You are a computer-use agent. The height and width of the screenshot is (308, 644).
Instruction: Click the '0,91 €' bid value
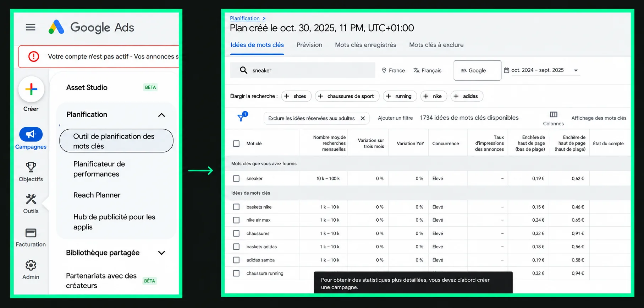click(578, 233)
